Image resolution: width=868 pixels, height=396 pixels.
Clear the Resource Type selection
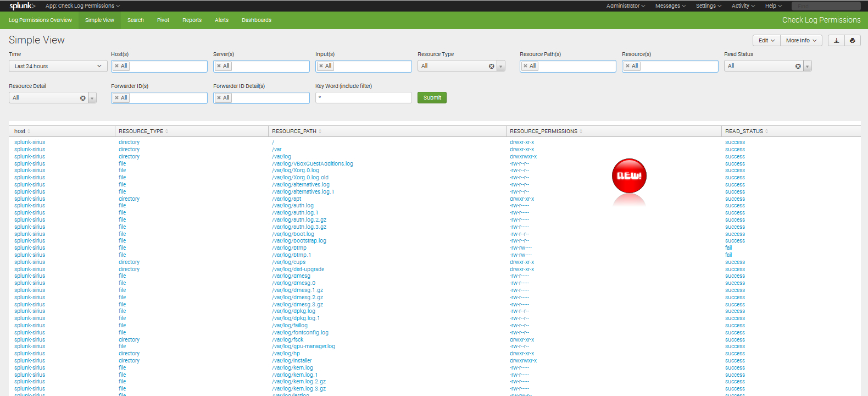coord(491,66)
